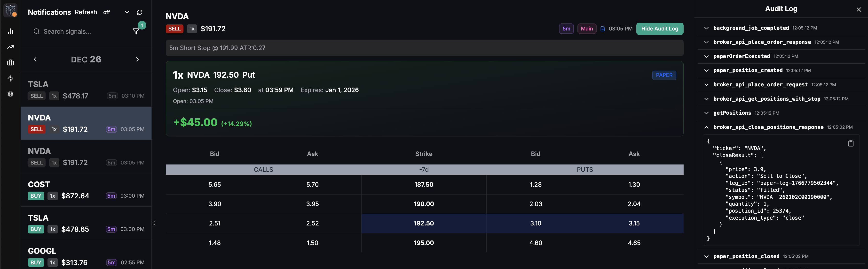Select TSLA SELL $478.17 signal
The height and width of the screenshot is (269, 868).
tap(86, 90)
